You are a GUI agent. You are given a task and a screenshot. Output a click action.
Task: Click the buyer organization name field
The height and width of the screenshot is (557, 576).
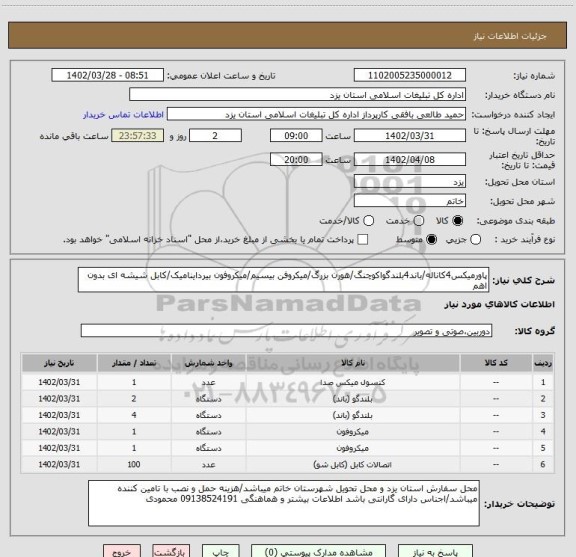tap(298, 95)
